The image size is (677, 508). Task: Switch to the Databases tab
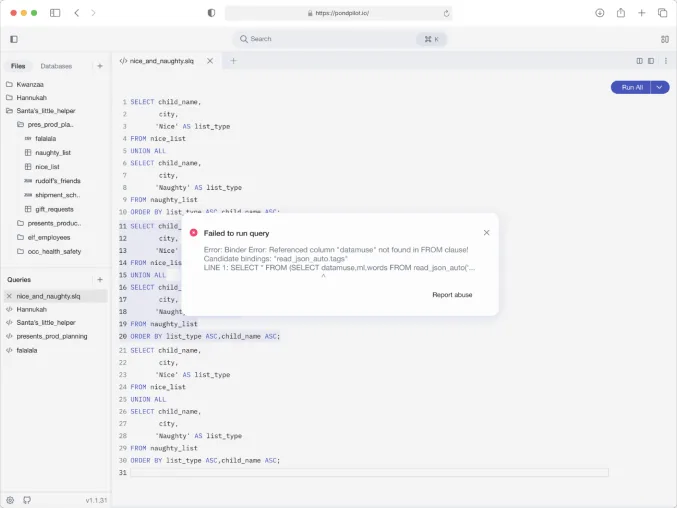56,66
